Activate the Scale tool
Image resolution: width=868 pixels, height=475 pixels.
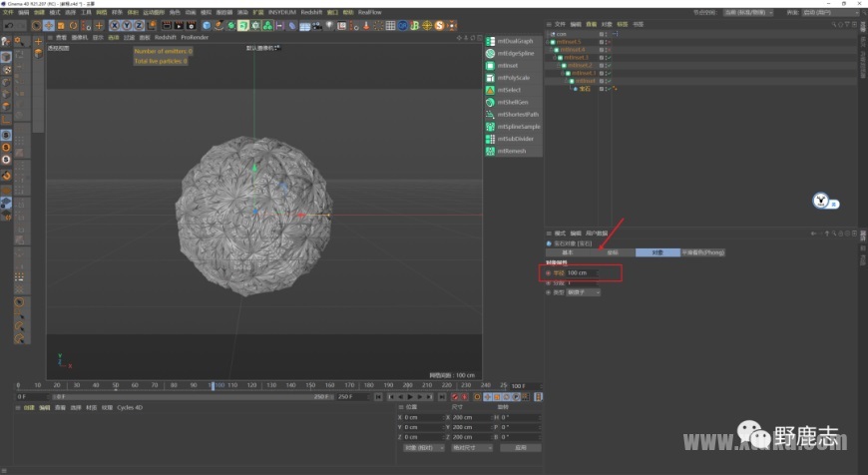click(x=61, y=26)
